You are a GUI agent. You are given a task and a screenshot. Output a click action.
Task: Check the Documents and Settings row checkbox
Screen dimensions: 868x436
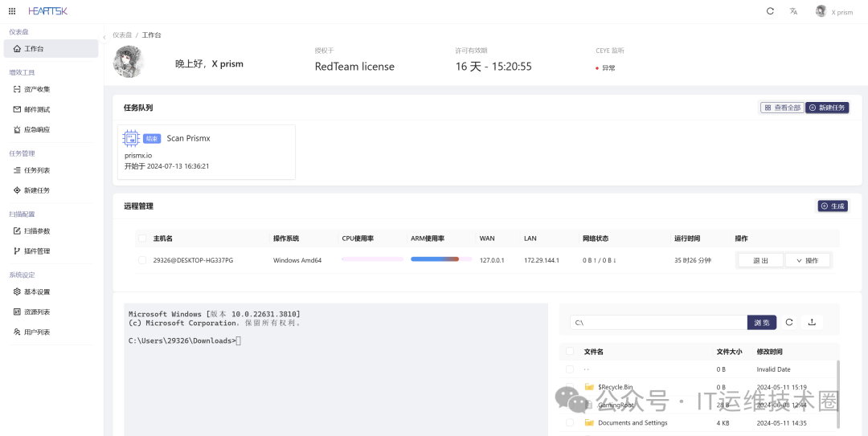click(x=570, y=422)
